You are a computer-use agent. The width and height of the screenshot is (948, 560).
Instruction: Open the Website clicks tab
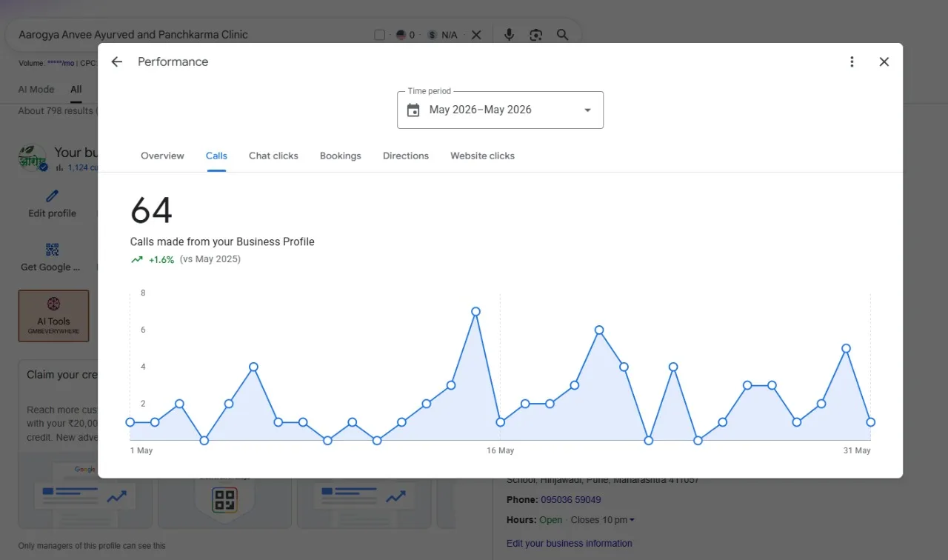tap(482, 156)
